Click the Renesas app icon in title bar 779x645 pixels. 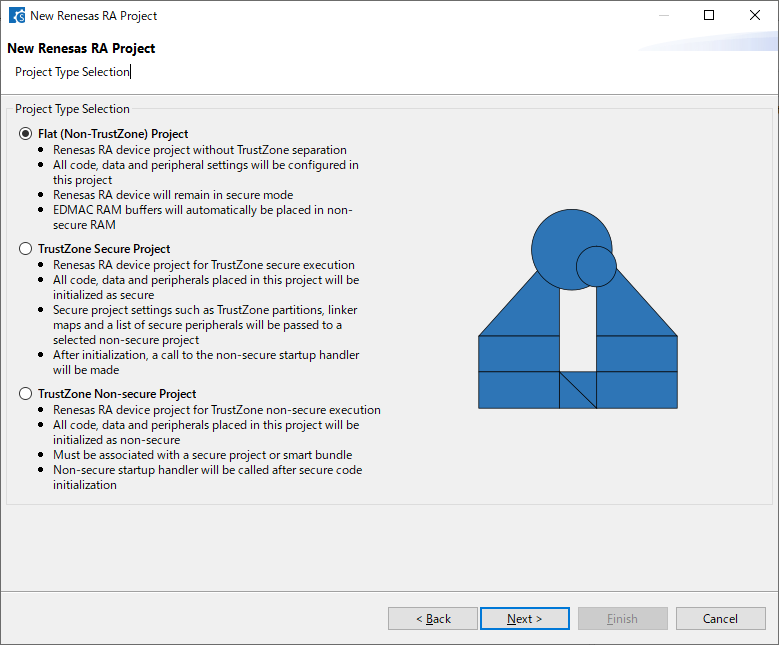[x=17, y=15]
